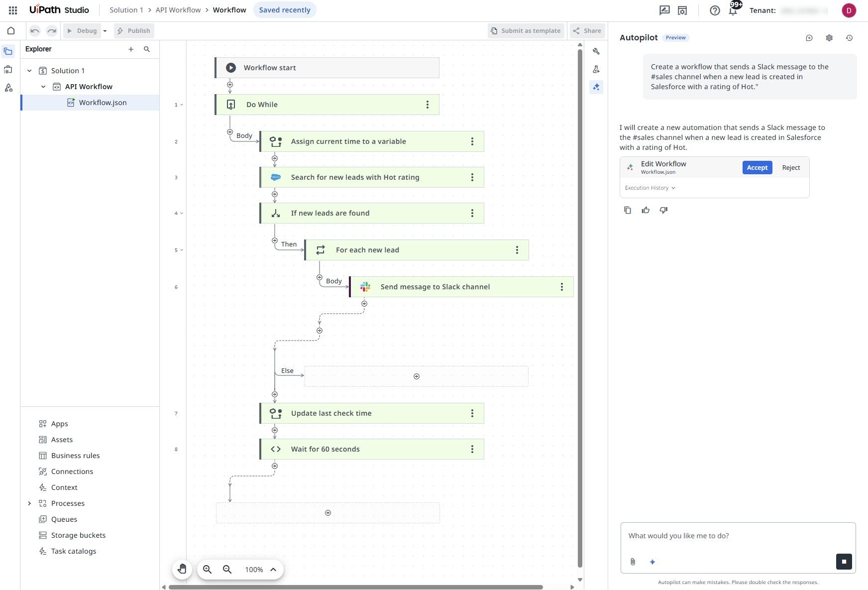The width and height of the screenshot is (868, 590).
Task: Click Submit as template
Action: [526, 31]
